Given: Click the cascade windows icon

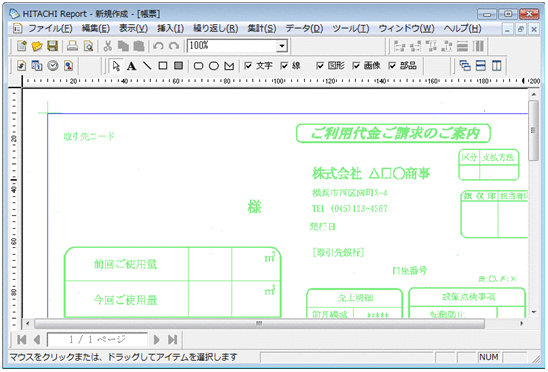Looking at the screenshot, I should (465, 66).
